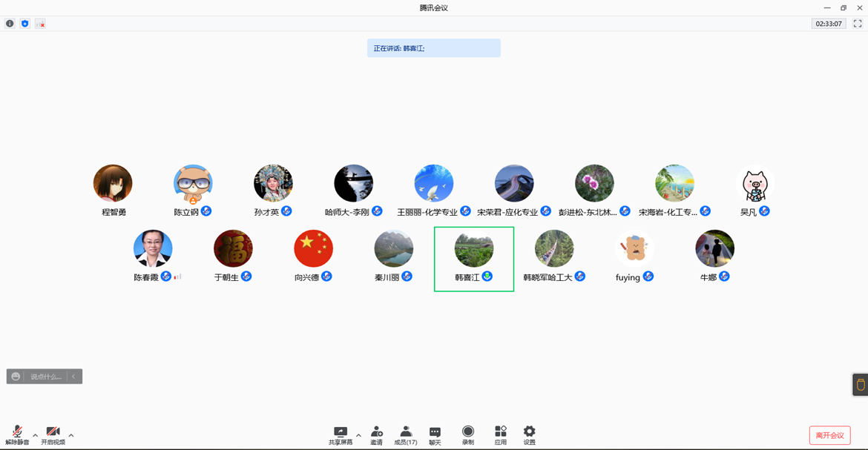Click the 说点什么 message input field
This screenshot has height=450, width=868.
click(x=46, y=377)
